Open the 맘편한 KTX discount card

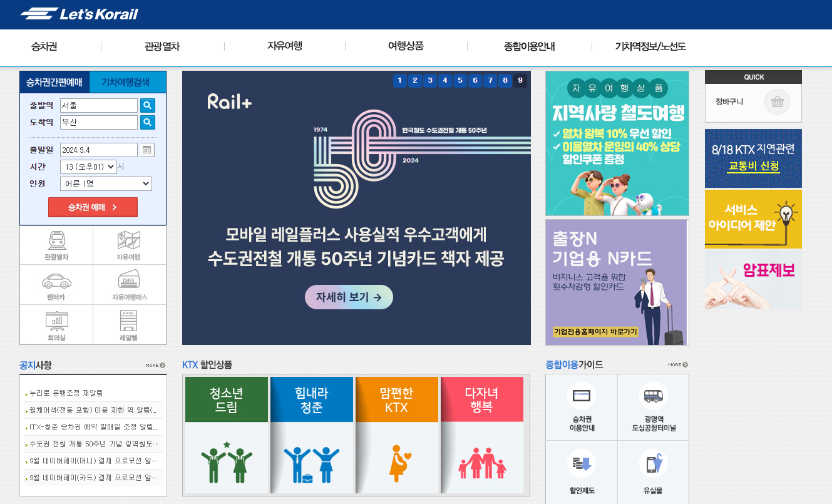(x=397, y=435)
